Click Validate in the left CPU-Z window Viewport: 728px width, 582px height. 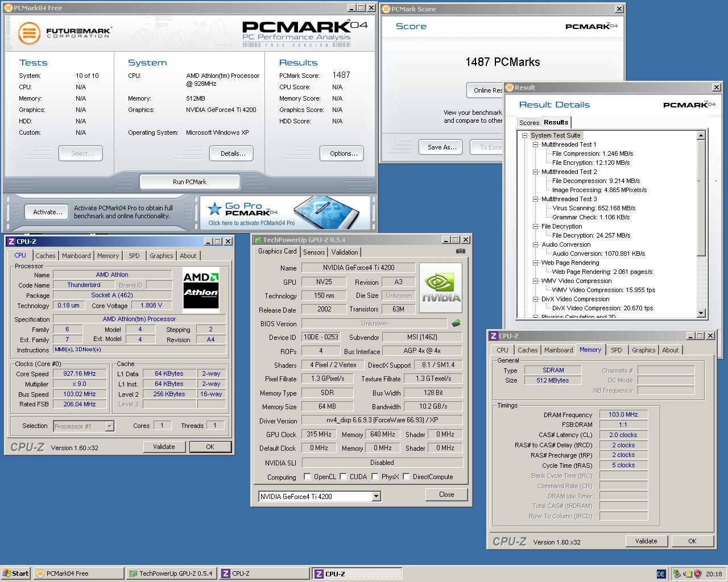click(164, 447)
